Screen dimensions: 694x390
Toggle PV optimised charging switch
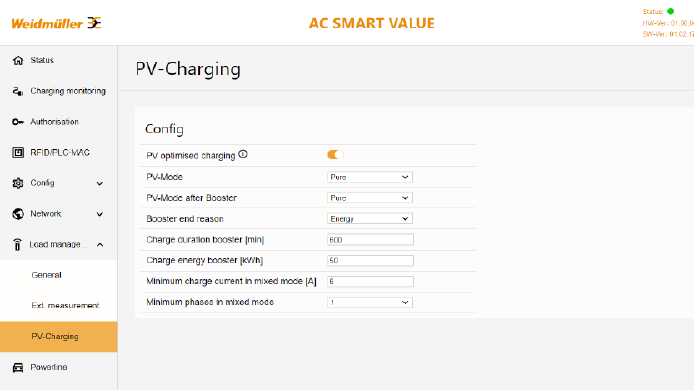335,154
